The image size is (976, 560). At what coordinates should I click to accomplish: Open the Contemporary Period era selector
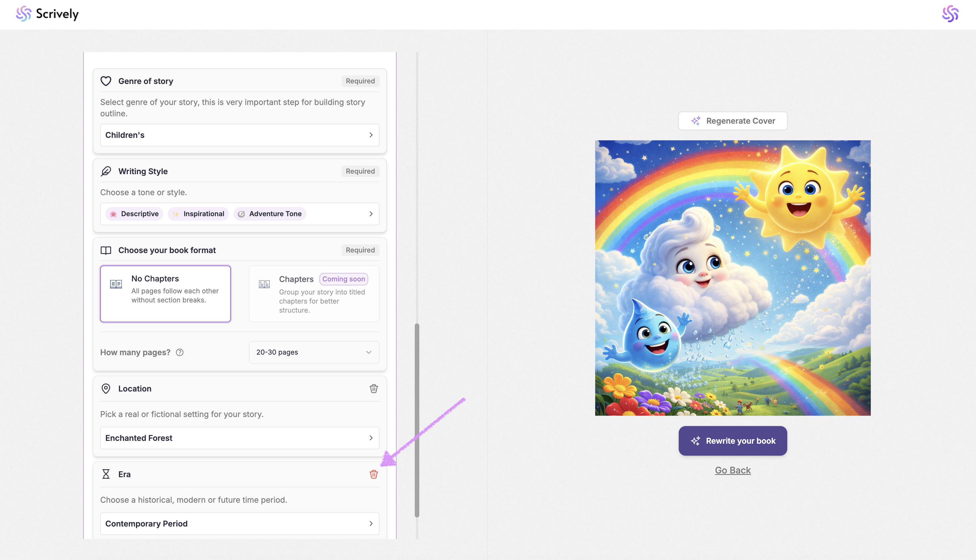[x=239, y=523]
